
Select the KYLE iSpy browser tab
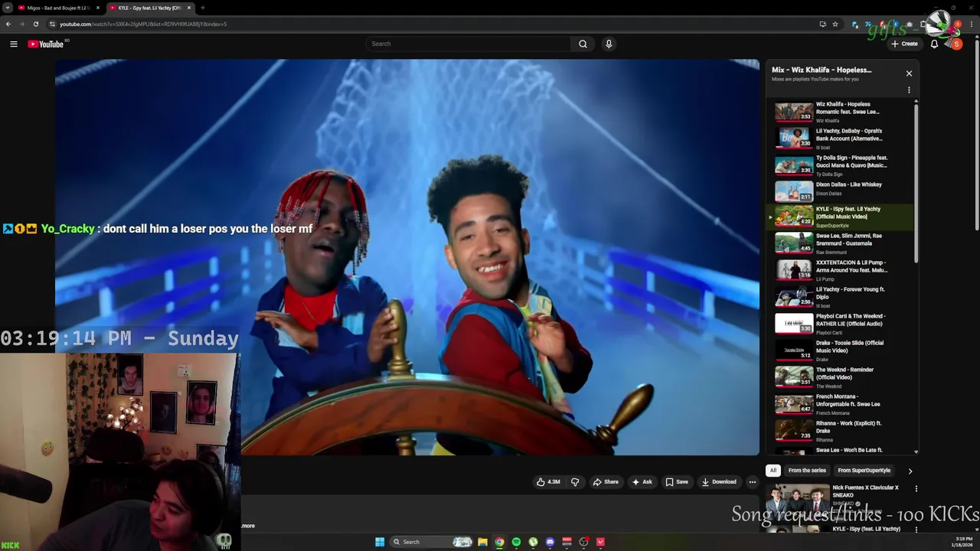(150, 8)
